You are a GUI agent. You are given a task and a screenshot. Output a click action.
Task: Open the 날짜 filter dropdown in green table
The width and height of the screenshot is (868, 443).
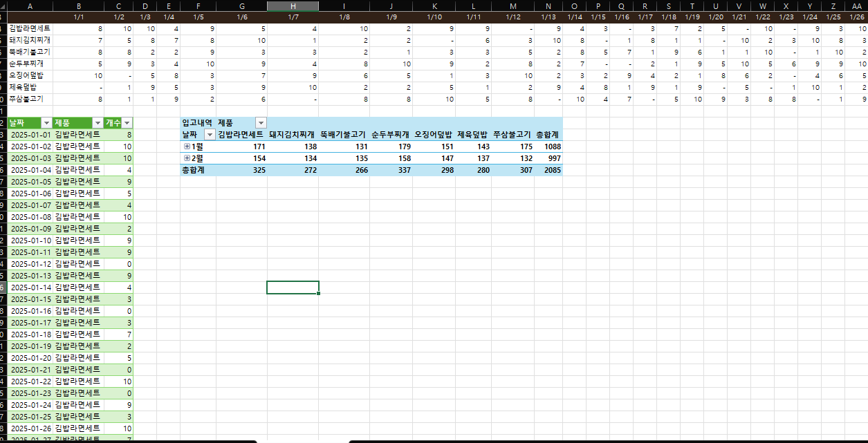46,122
